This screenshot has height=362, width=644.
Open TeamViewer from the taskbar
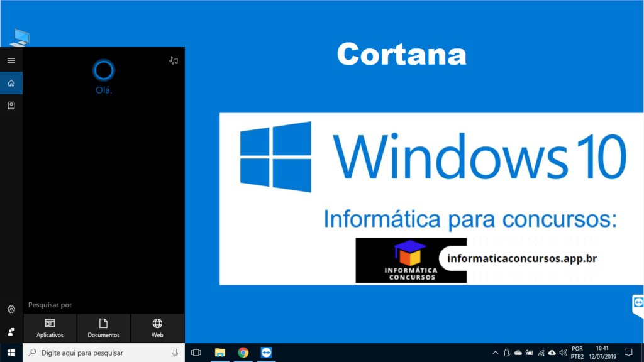267,353
